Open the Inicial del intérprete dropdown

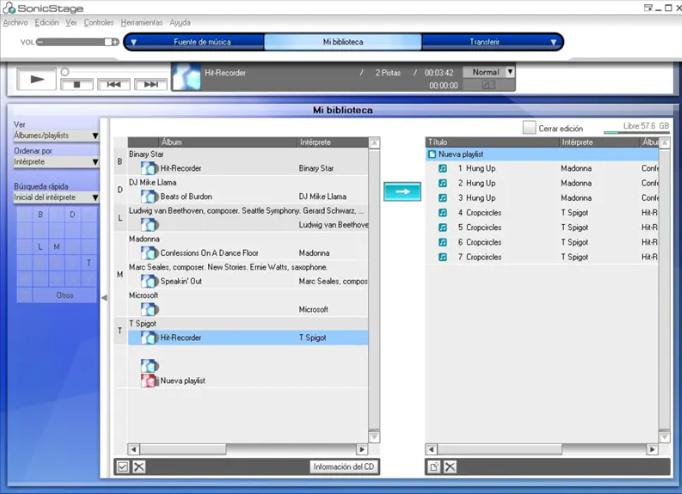point(56,197)
